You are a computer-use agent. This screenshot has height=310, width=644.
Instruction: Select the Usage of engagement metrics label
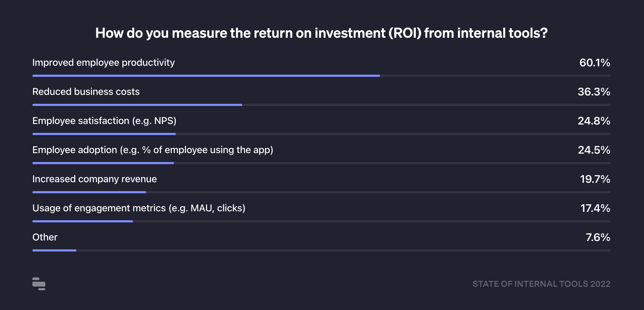(x=139, y=208)
